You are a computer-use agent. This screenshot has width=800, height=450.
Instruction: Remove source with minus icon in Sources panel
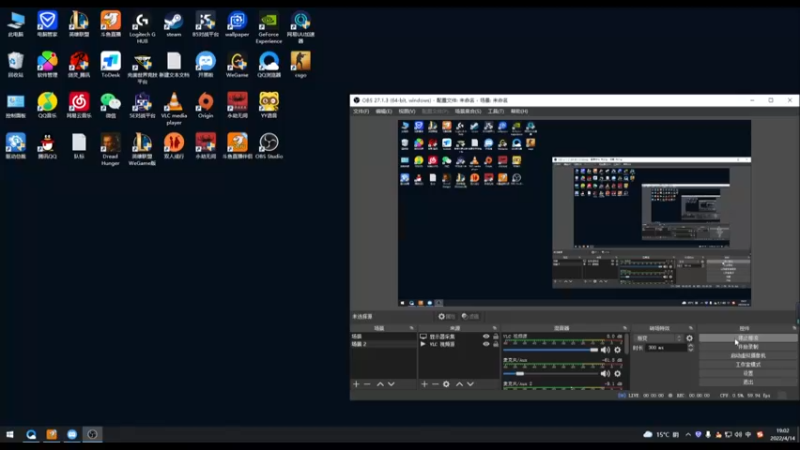tap(435, 384)
